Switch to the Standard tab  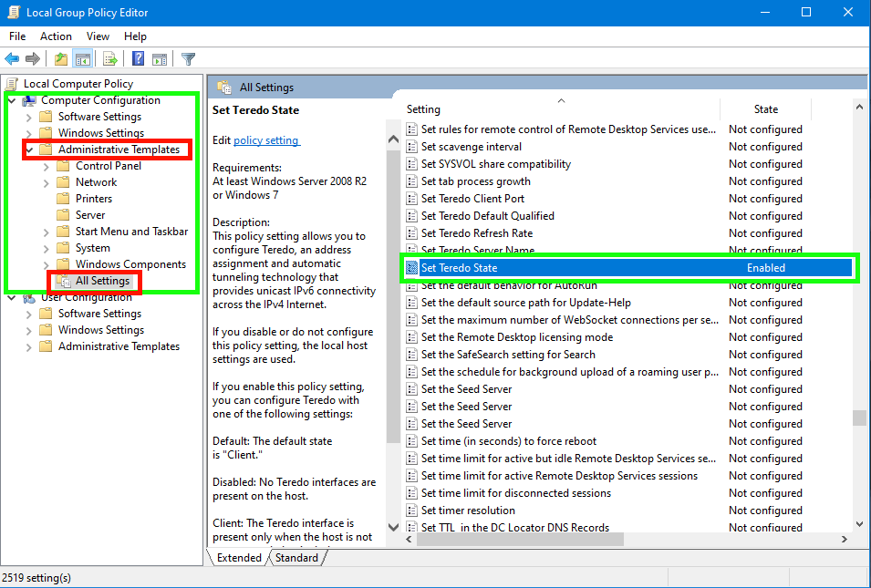tap(296, 558)
